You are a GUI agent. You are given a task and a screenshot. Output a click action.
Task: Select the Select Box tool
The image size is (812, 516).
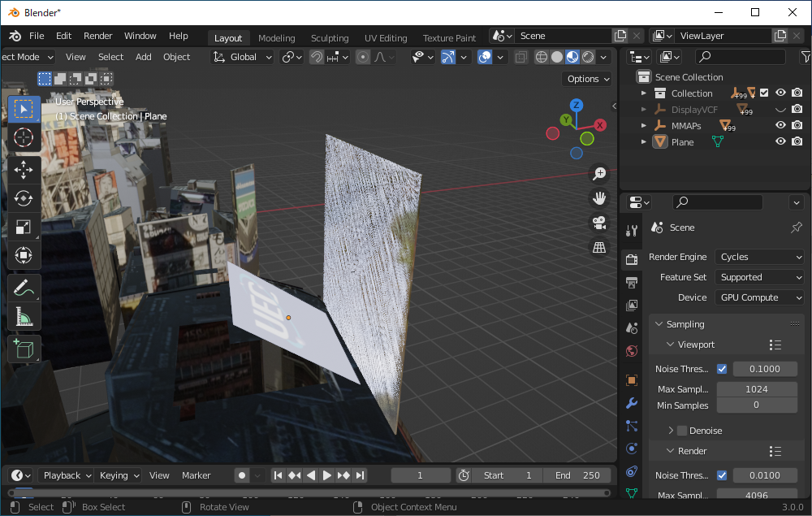(24, 110)
